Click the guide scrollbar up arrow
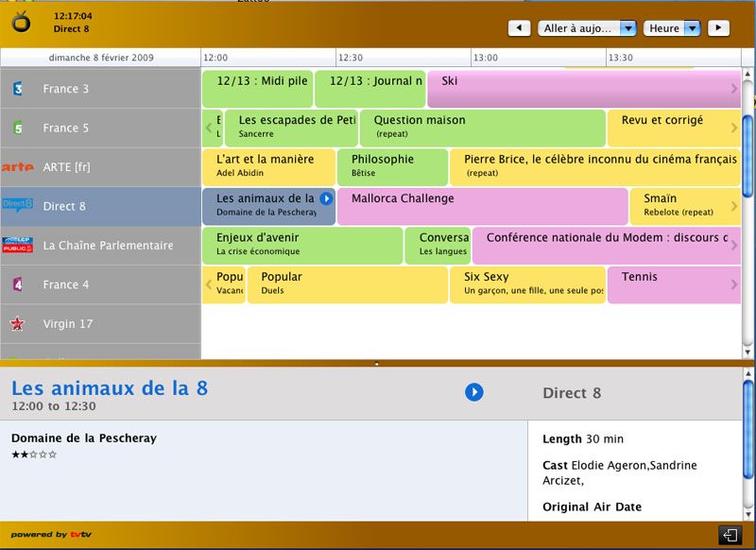The width and height of the screenshot is (756, 550). [747, 74]
